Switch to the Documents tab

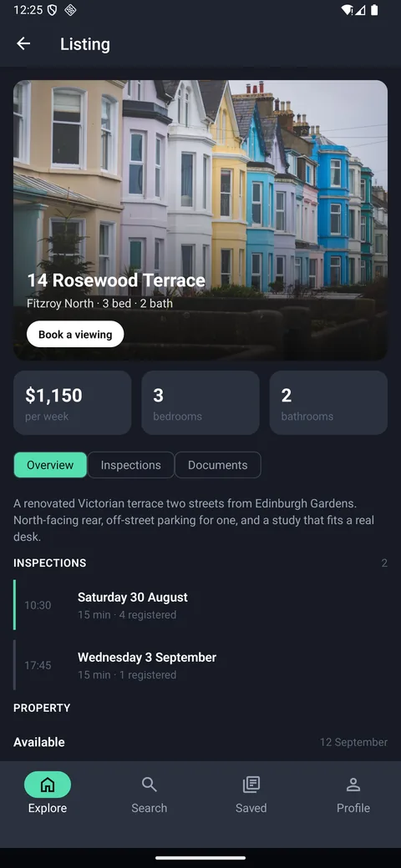[x=218, y=465]
